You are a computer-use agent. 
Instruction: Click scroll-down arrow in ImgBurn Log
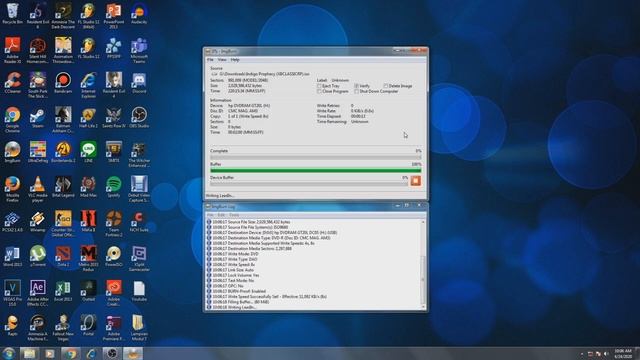tap(423, 307)
